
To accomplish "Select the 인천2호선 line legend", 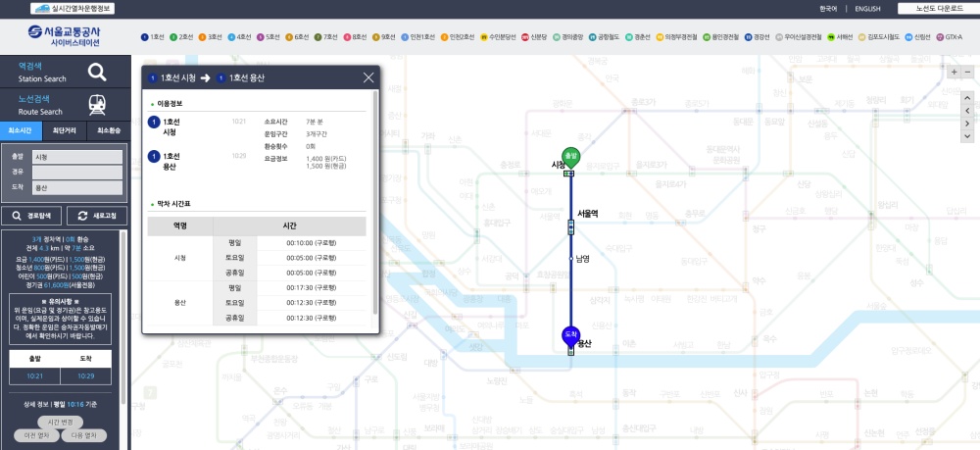I will pyautogui.click(x=458, y=37).
